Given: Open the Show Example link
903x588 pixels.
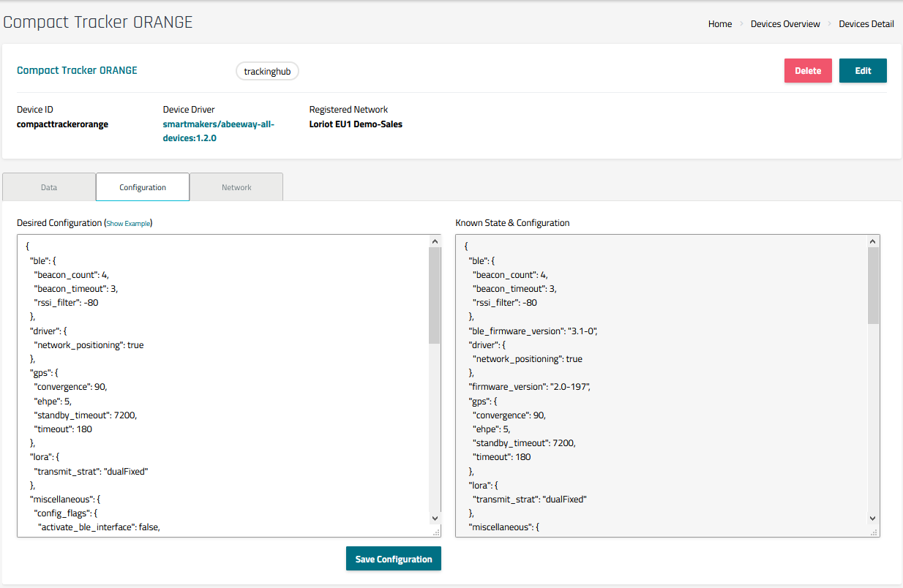Looking at the screenshot, I should (128, 223).
